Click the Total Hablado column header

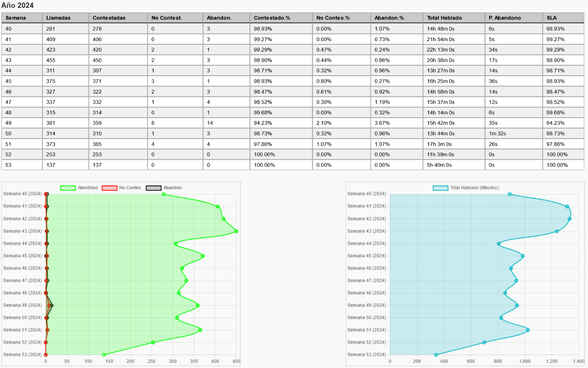pos(444,18)
